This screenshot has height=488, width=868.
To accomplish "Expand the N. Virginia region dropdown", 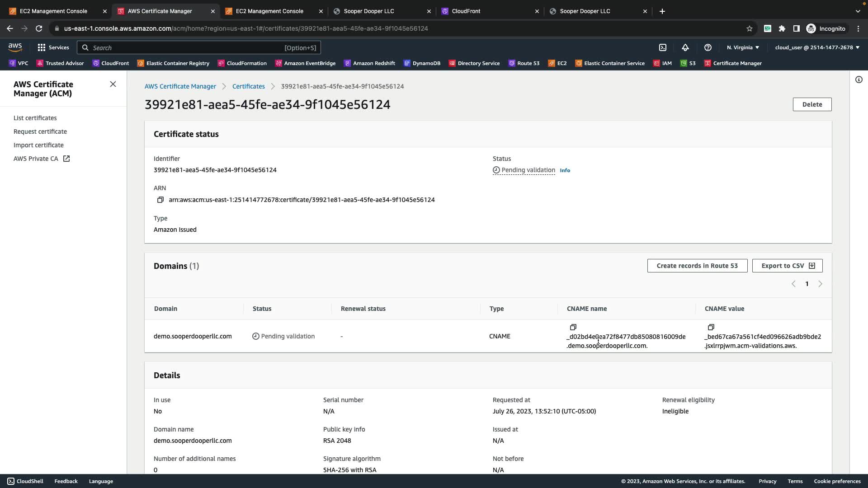I will coord(743,47).
